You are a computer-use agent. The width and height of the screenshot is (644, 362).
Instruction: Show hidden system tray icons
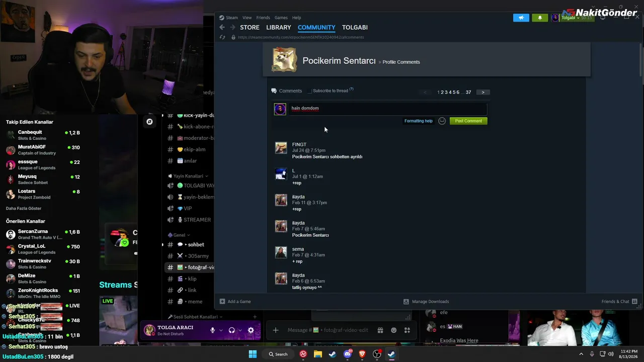pyautogui.click(x=581, y=354)
